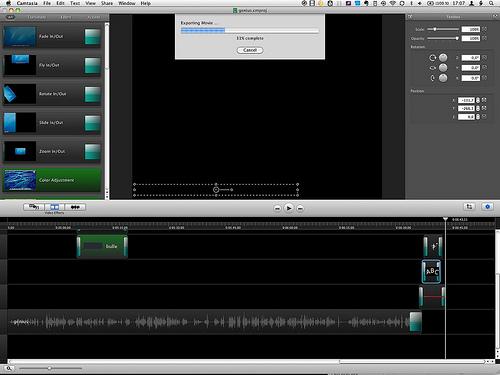500x375 pixels.
Task: Click the Opacity value field
Action: pos(471,38)
